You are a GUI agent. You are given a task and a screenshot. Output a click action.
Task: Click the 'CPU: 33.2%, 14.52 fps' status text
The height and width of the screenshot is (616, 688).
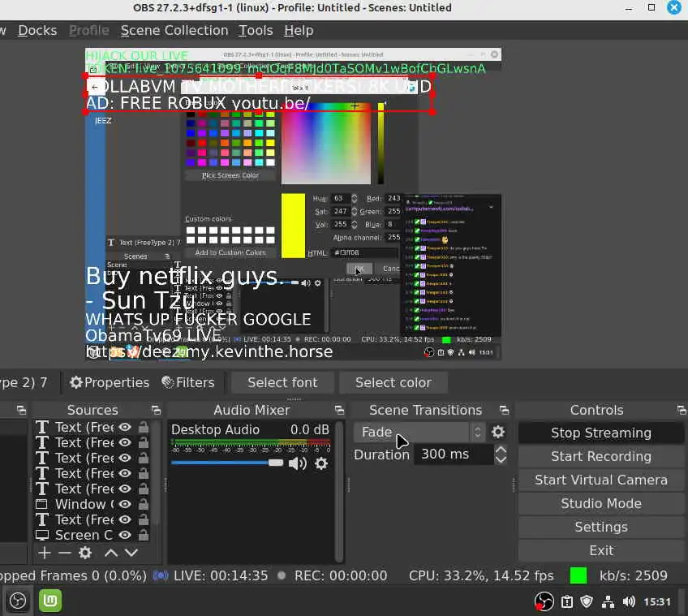481,575
